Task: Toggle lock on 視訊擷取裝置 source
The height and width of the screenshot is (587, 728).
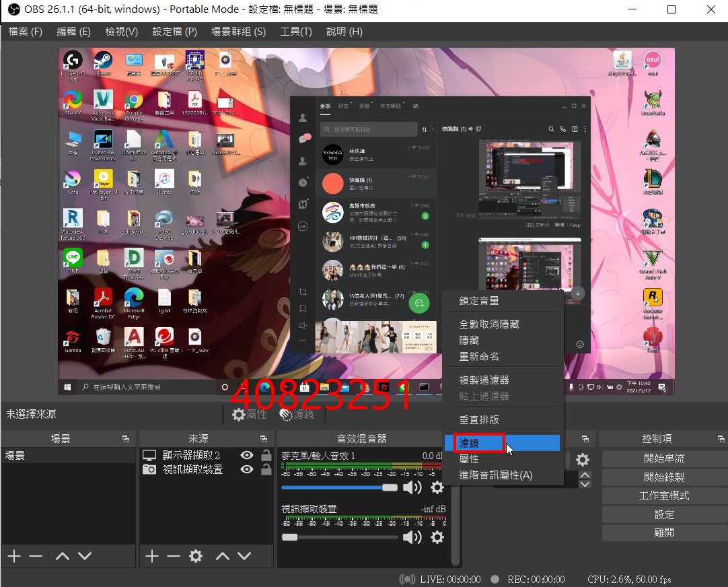Action: tap(266, 469)
